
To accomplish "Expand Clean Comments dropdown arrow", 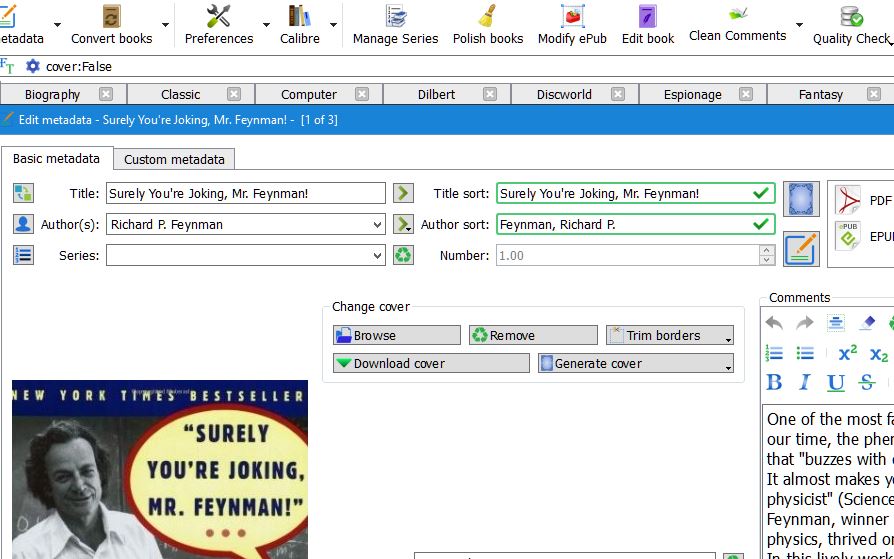I will [x=799, y=25].
